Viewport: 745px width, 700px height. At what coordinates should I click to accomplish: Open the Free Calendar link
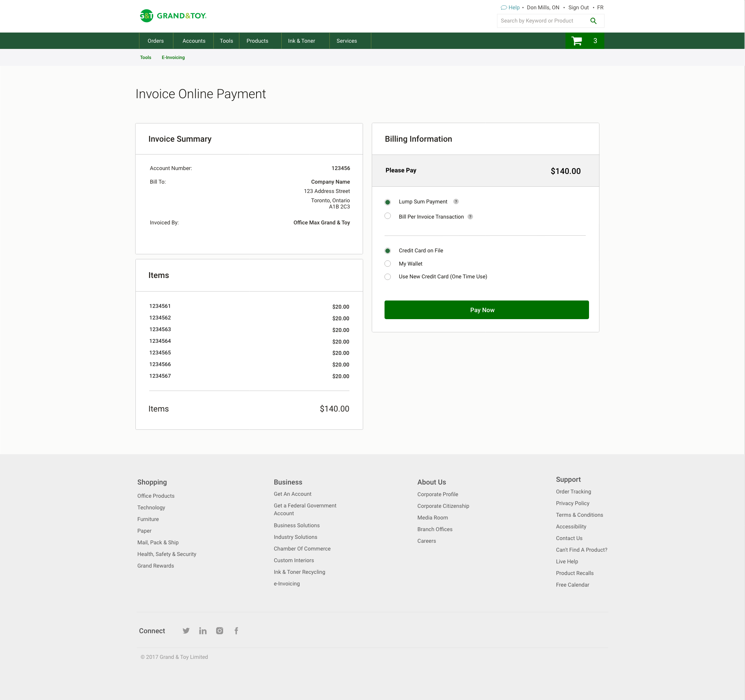[573, 585]
